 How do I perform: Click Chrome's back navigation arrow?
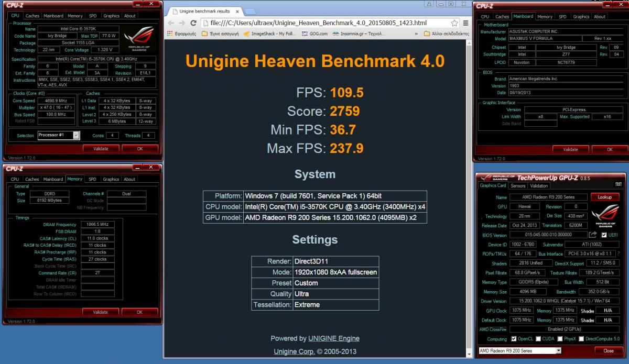pos(171,23)
